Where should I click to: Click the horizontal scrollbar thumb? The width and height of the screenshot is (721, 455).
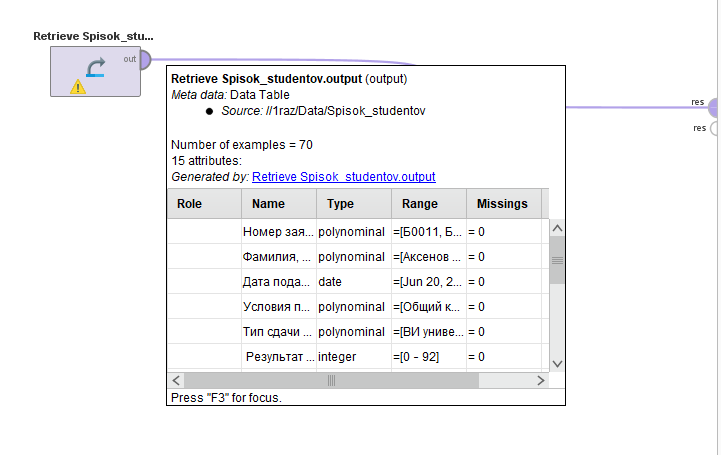click(331, 381)
